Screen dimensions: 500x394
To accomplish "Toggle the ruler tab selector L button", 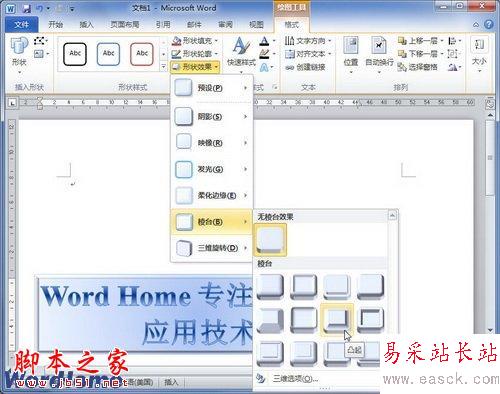I will (x=12, y=103).
